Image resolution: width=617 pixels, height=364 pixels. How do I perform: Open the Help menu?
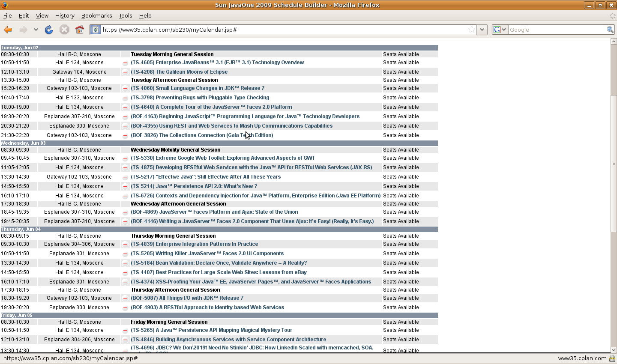point(145,15)
